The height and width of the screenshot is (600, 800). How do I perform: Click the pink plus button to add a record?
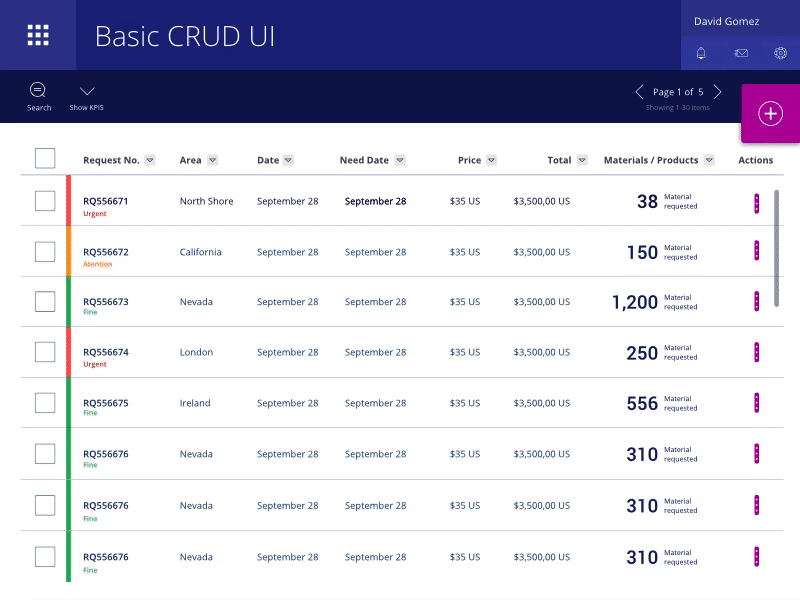pyautogui.click(x=770, y=114)
